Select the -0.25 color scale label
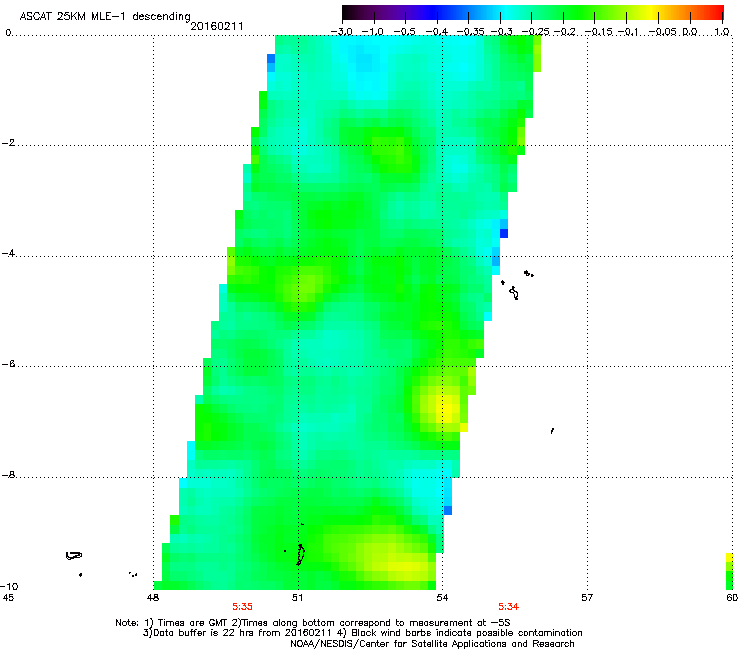Viewport: 740px width, 650px height. pos(535,32)
